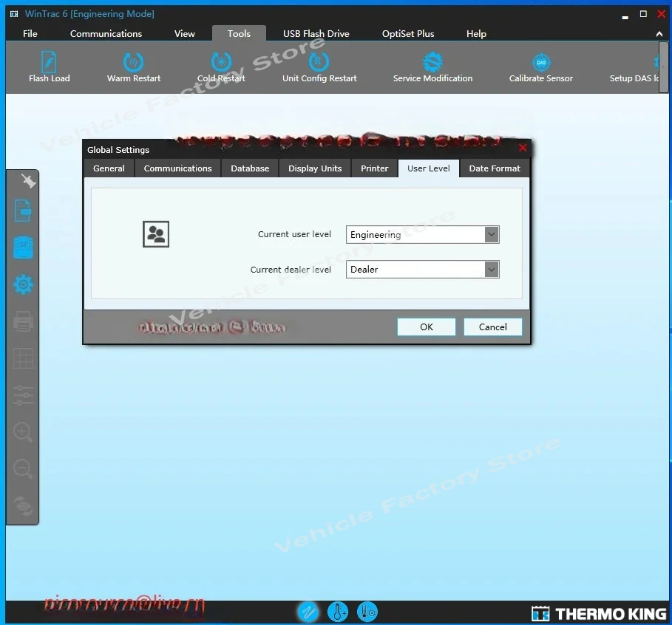Click the thermometer gear icon at the bottom
Viewport: 672px width, 625px height.
tap(367, 612)
